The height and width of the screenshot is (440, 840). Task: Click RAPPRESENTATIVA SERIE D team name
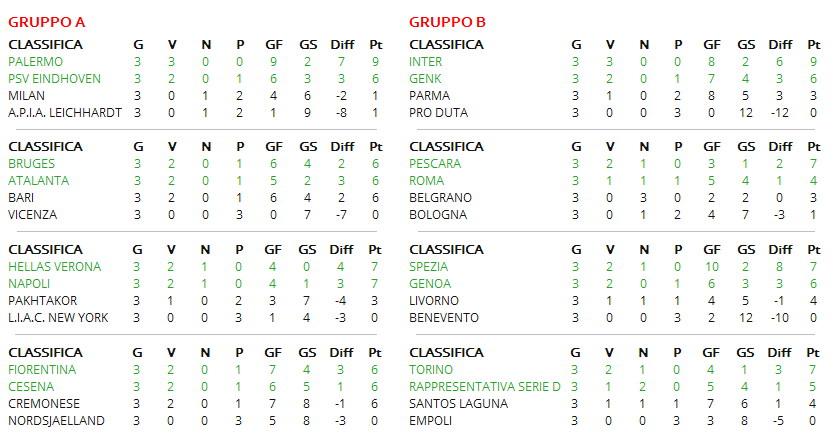point(485,386)
